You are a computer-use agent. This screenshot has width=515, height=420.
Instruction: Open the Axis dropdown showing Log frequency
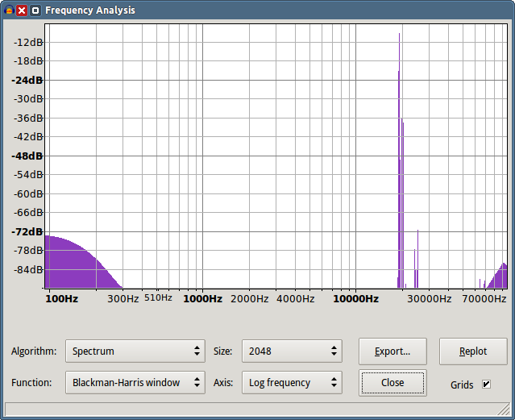coord(292,383)
